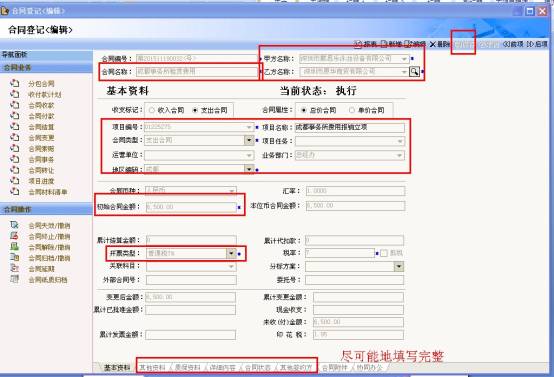The image size is (554, 377).
Task: Go to next record with 后项
Action: pos(537,44)
